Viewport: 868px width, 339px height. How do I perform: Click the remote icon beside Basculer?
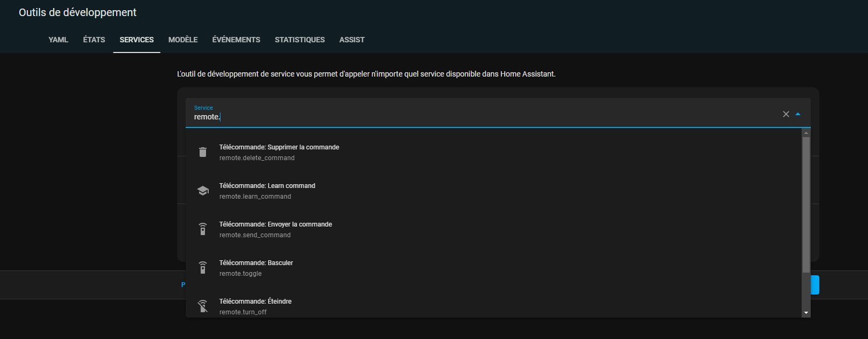tap(203, 268)
